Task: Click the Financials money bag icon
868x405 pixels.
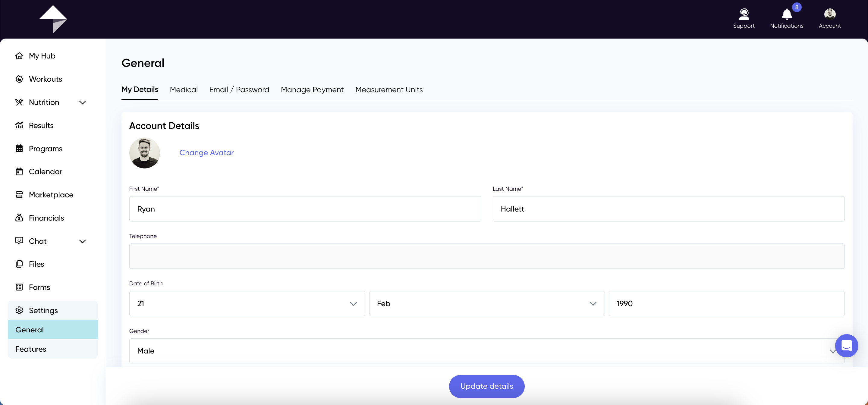Action: pyautogui.click(x=19, y=218)
